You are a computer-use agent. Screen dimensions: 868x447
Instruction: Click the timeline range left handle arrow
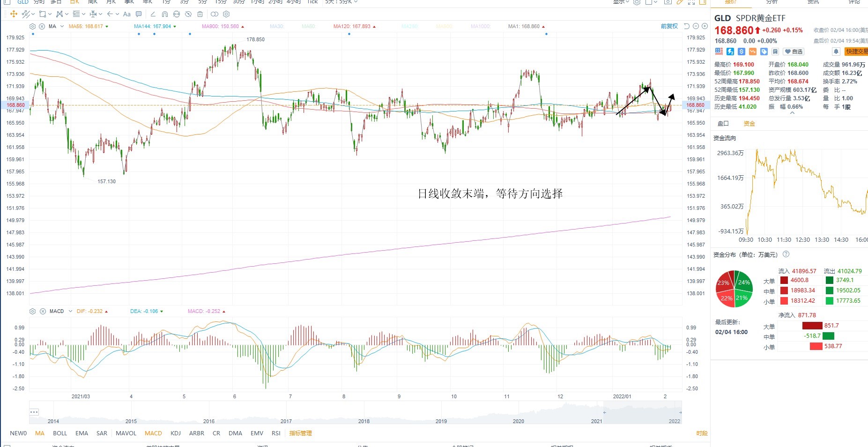click(605, 412)
